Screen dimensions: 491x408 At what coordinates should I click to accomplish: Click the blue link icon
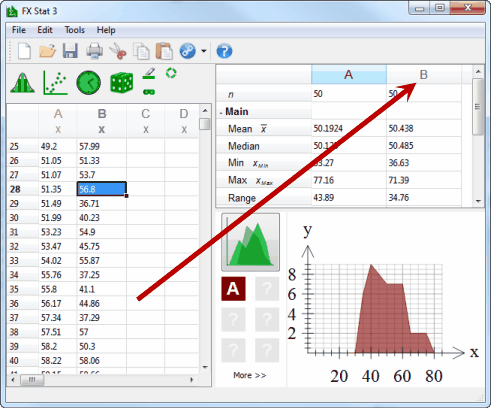click(x=187, y=51)
